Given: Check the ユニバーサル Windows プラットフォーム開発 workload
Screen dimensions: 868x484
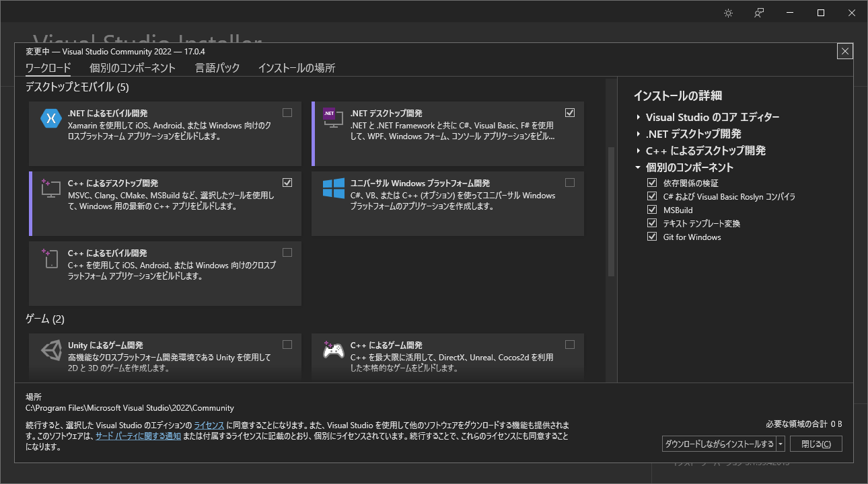Looking at the screenshot, I should pyautogui.click(x=570, y=182).
